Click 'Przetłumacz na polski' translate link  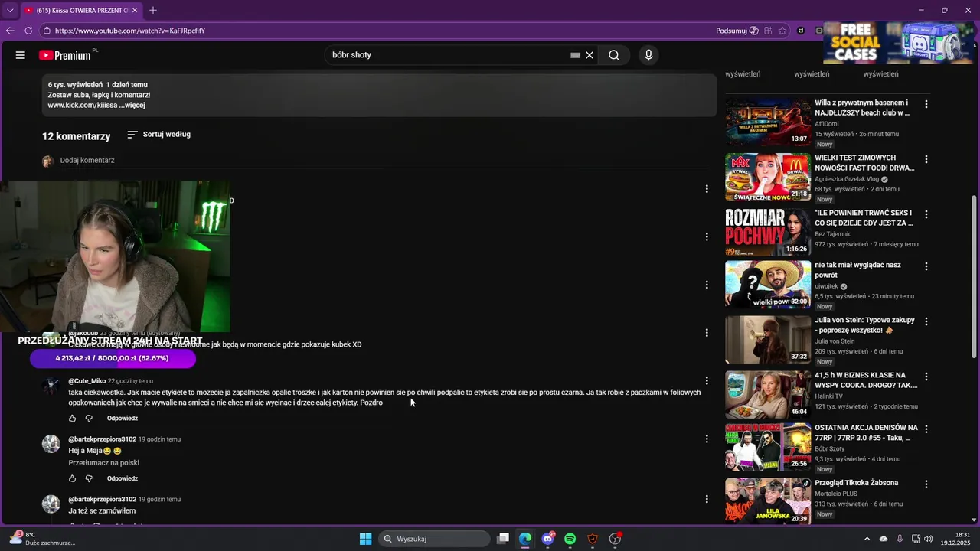click(104, 463)
